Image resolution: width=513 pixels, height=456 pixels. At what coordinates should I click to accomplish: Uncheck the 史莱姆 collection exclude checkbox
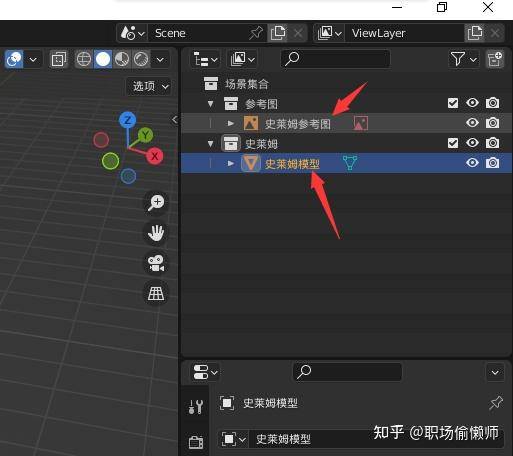click(x=453, y=143)
